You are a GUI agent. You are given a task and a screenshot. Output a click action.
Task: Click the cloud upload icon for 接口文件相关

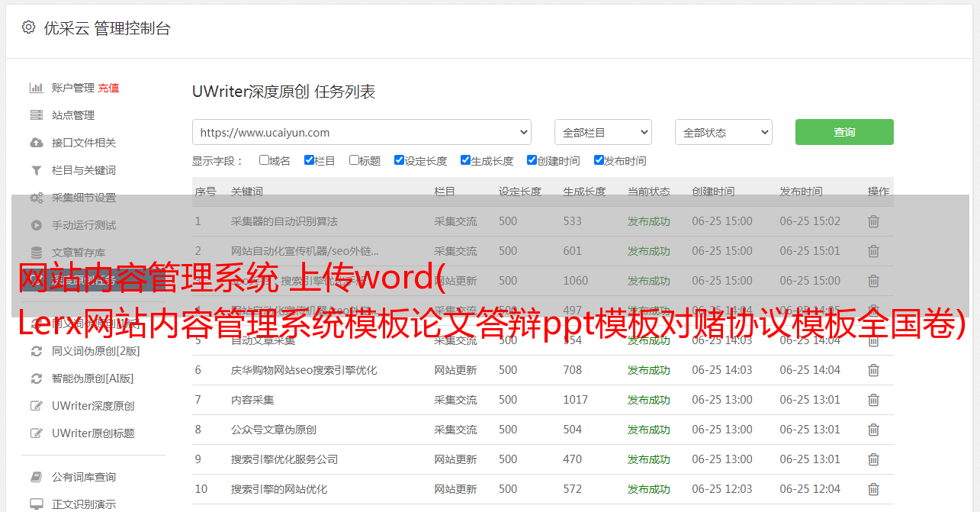click(36, 143)
